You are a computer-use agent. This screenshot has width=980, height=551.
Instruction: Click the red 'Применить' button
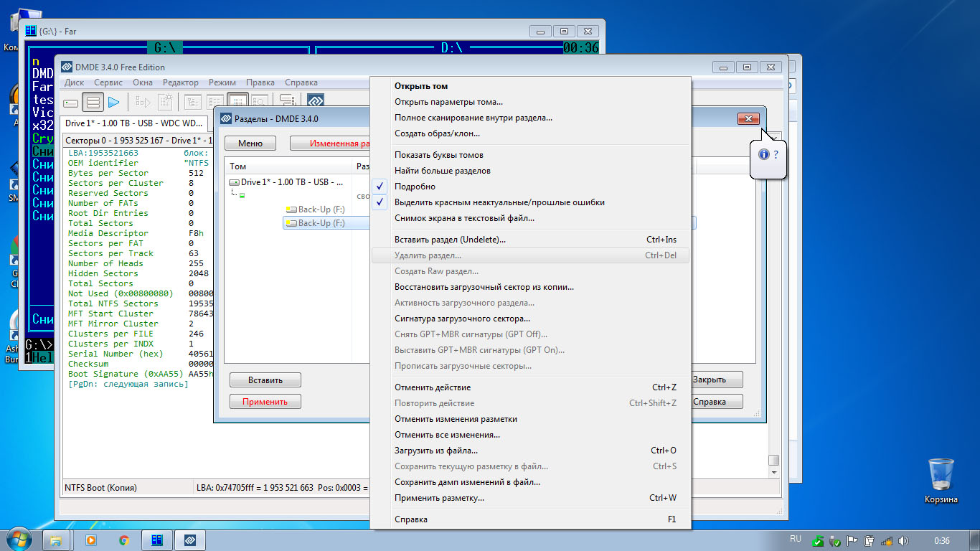pyautogui.click(x=265, y=402)
